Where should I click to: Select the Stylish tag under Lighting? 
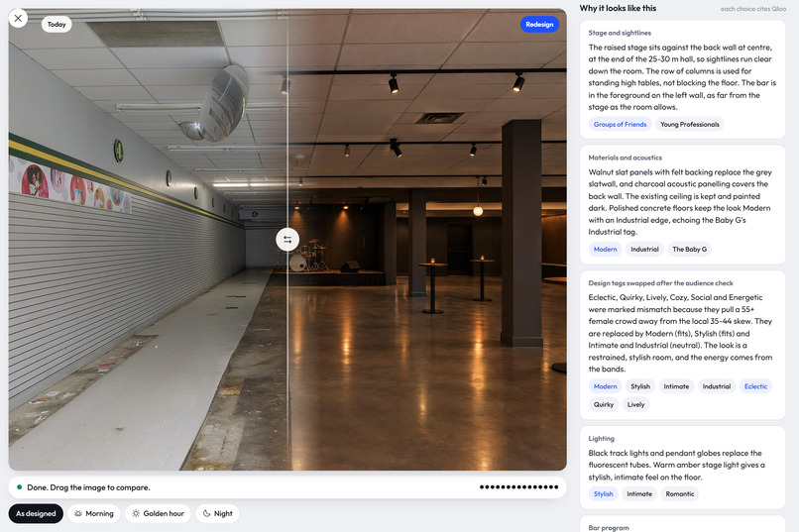pos(604,493)
